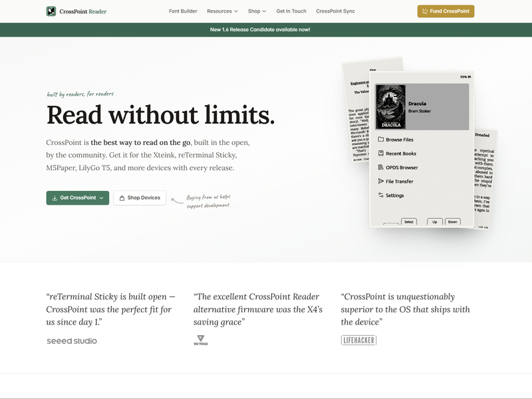532x399 pixels.
Task: Click the Read without limits headline
Action: [160, 115]
